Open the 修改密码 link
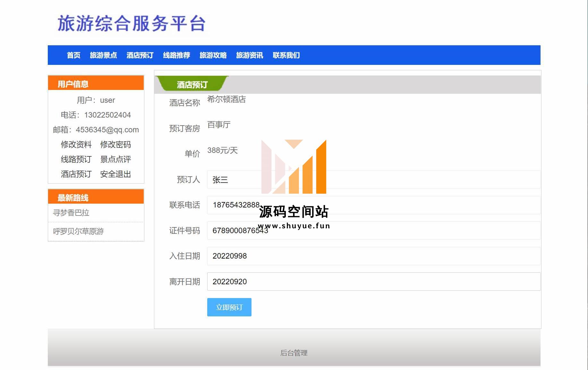 point(115,145)
